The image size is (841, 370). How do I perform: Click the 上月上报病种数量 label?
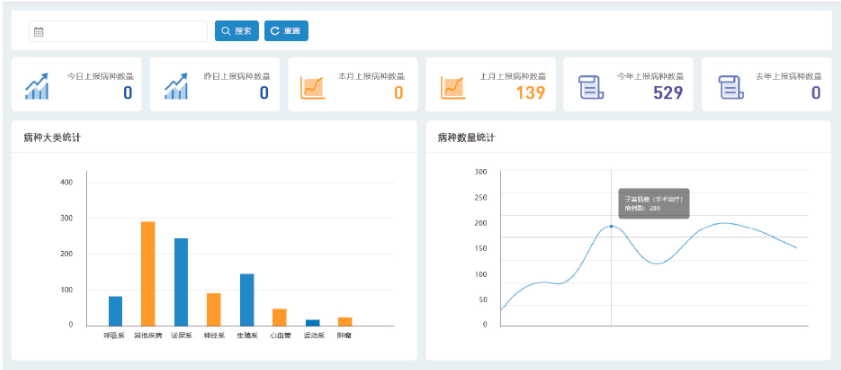(x=513, y=76)
